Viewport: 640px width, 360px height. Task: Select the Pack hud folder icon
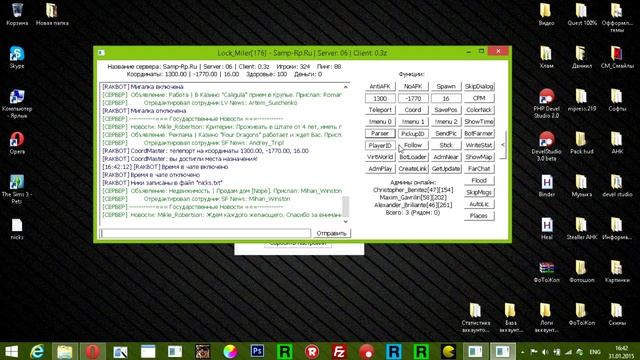[x=582, y=143]
